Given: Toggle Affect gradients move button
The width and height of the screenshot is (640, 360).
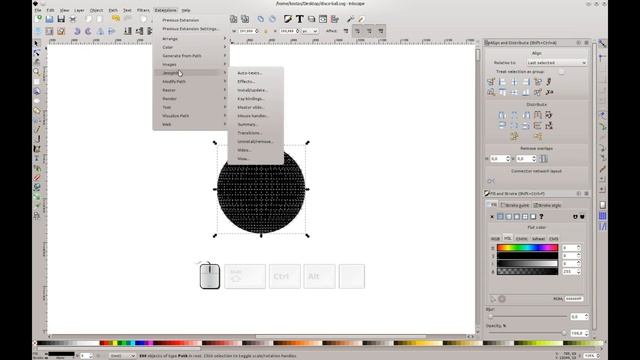Looking at the screenshot, I should 369,31.
